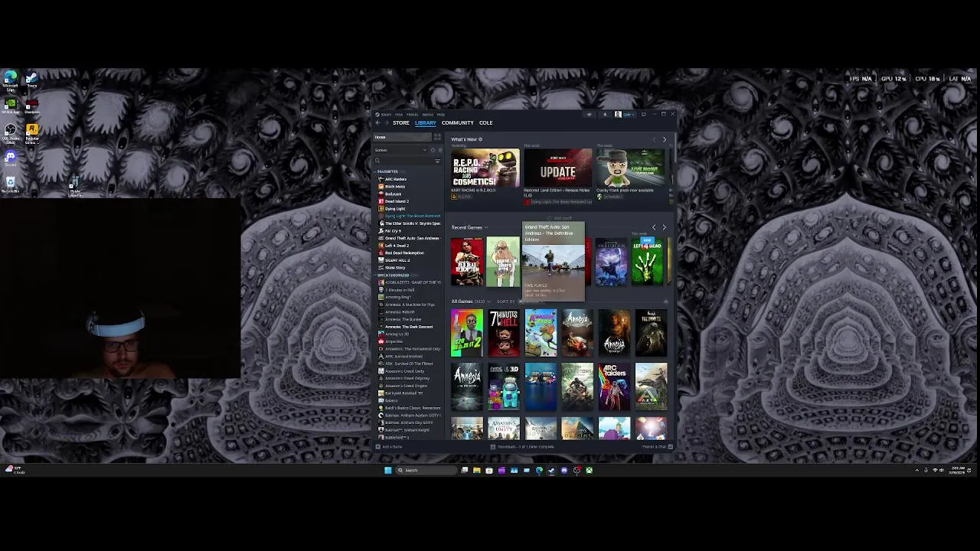Click the back navigation arrow in Steam
980x551 pixels.
pyautogui.click(x=377, y=122)
